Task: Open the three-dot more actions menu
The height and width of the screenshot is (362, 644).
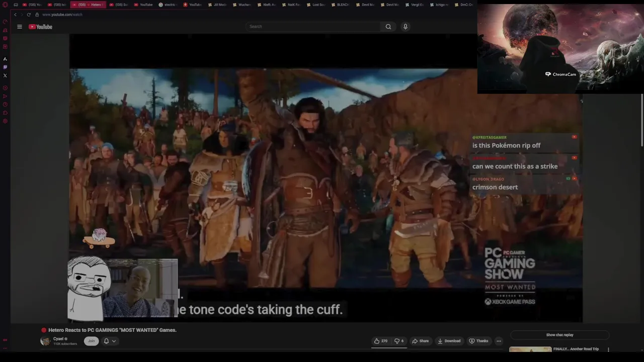Action: 499,341
